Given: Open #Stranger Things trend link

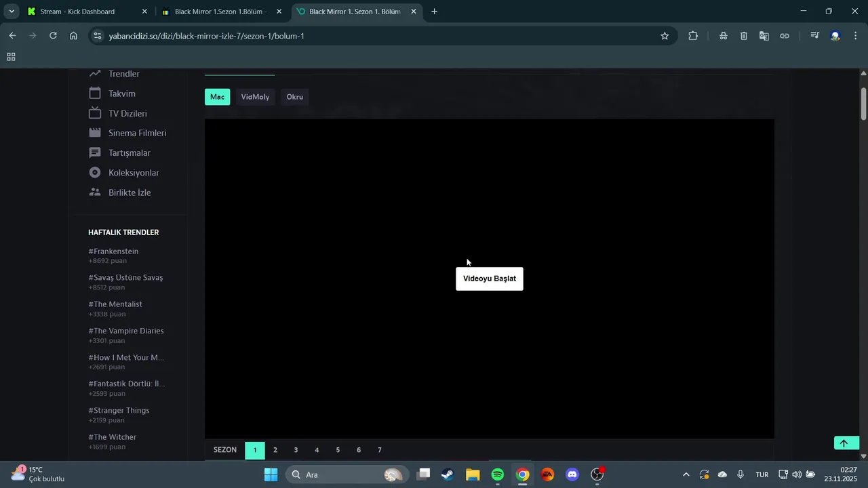Looking at the screenshot, I should point(119,411).
